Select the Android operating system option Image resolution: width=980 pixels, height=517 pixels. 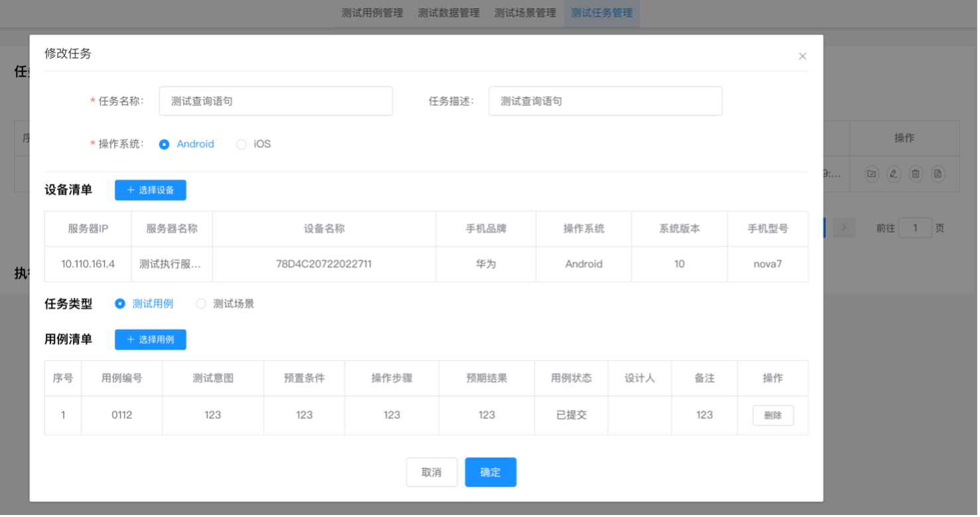click(x=164, y=144)
